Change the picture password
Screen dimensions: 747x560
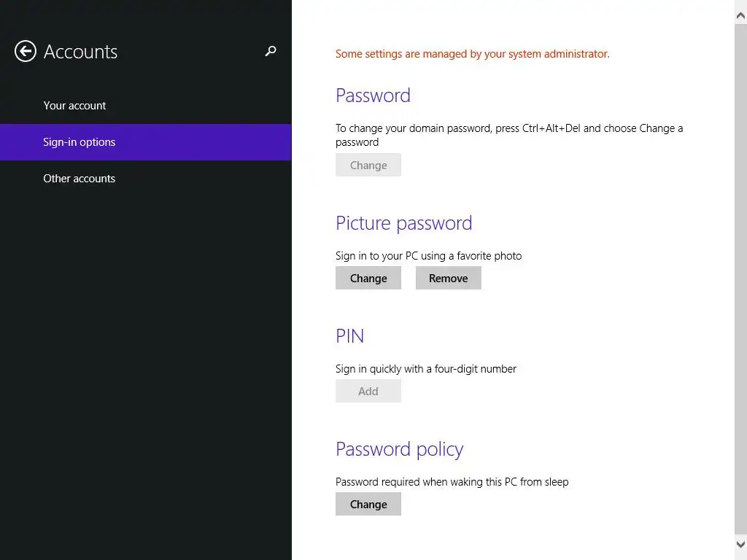click(368, 279)
